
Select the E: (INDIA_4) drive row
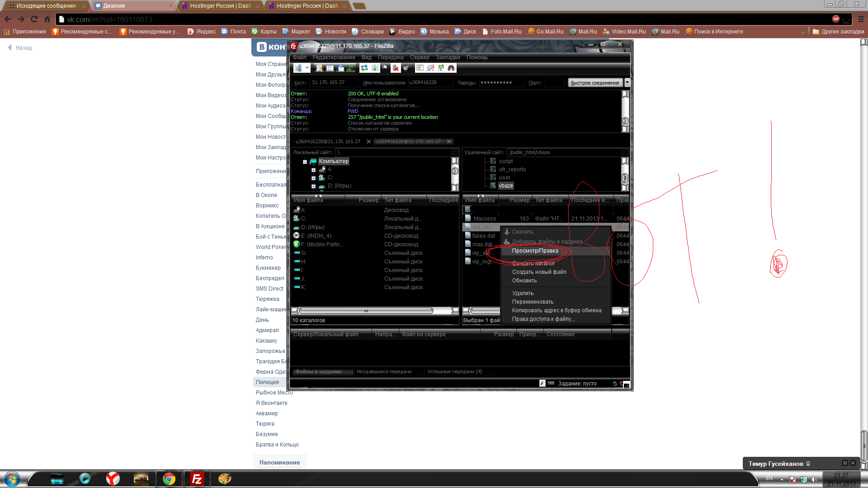tap(375, 236)
